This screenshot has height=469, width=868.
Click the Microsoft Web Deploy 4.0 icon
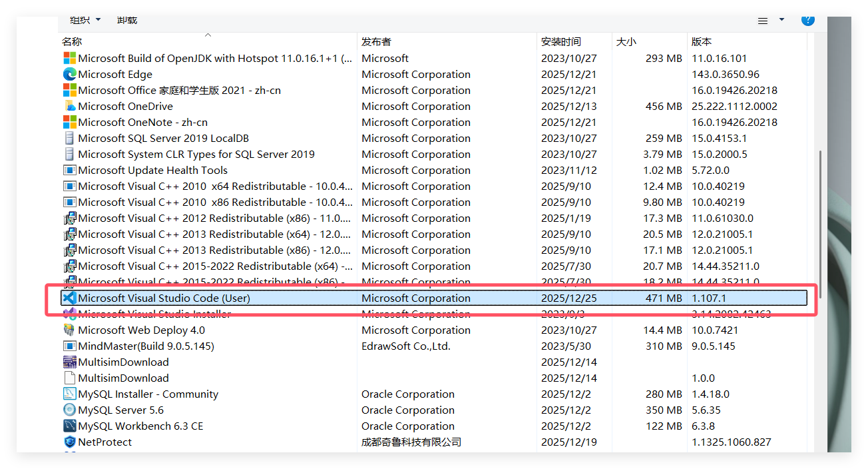(x=69, y=330)
